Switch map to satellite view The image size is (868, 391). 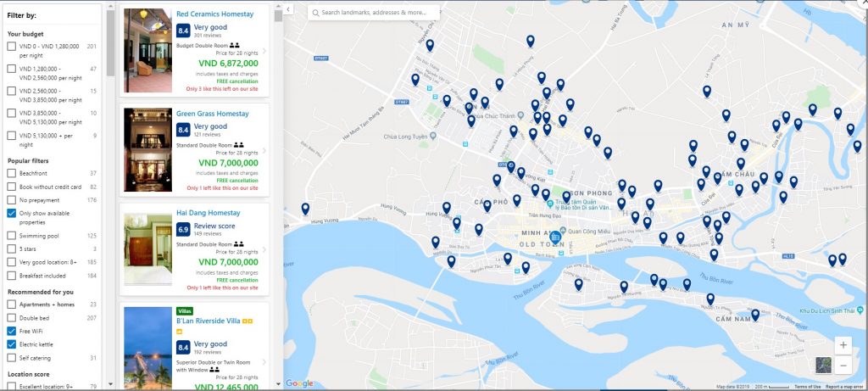pyautogui.click(x=822, y=365)
